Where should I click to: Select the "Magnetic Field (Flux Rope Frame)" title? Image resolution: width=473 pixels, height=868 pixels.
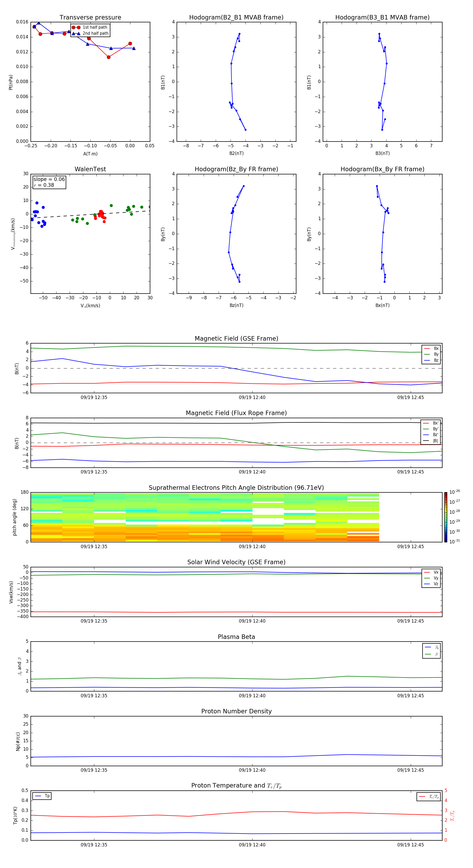(x=236, y=413)
